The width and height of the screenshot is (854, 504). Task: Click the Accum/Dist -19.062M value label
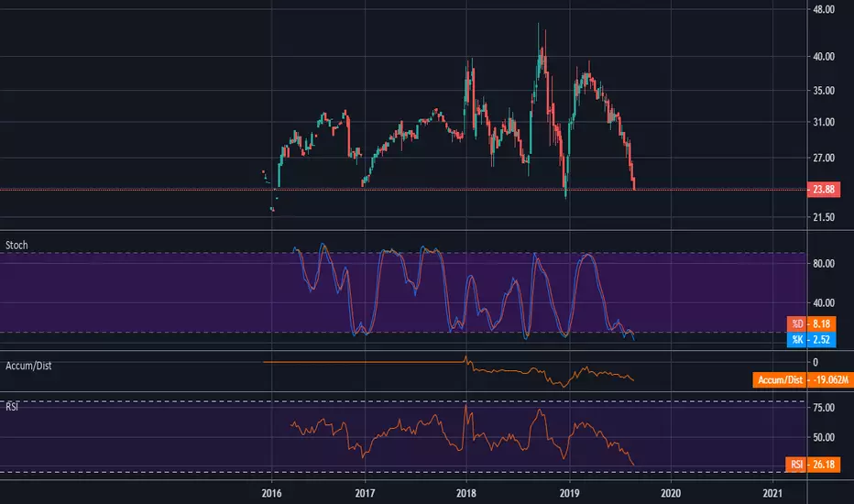(x=804, y=379)
